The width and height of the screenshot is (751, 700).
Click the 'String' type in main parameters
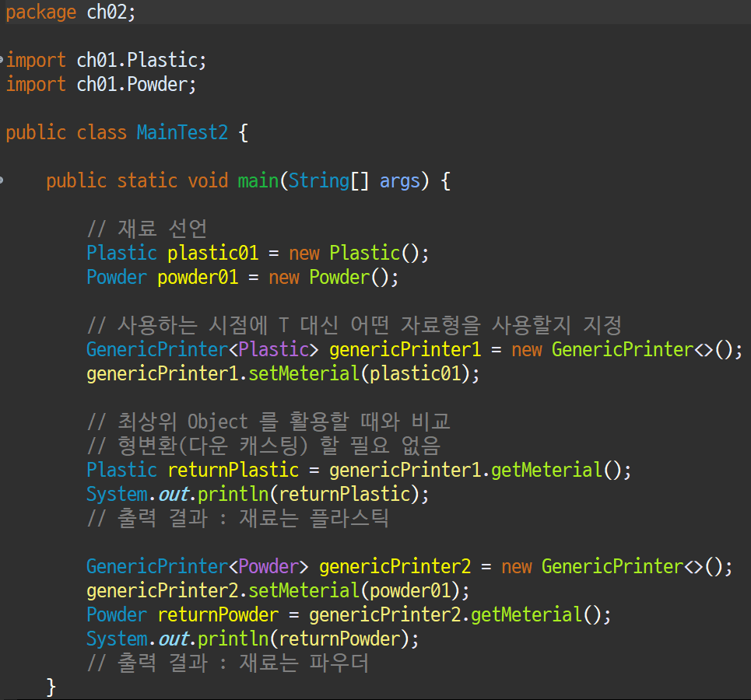pos(319,180)
